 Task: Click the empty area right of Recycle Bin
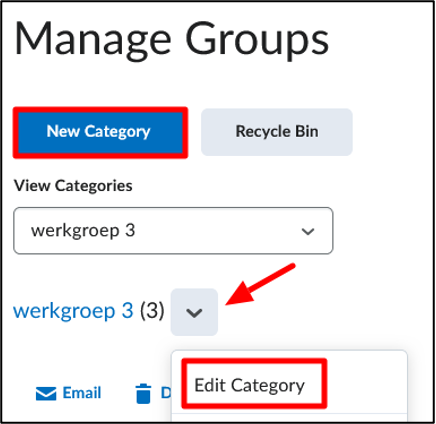coord(392,132)
